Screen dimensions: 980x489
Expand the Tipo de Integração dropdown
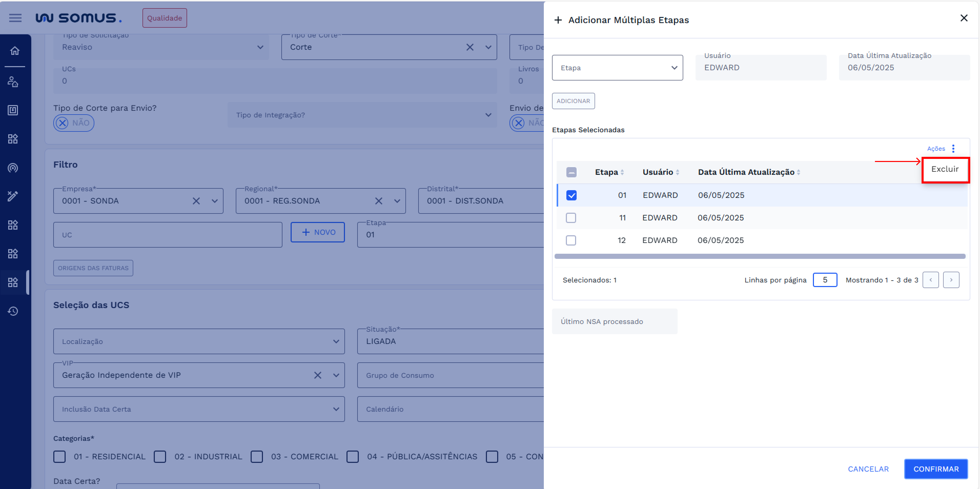362,115
